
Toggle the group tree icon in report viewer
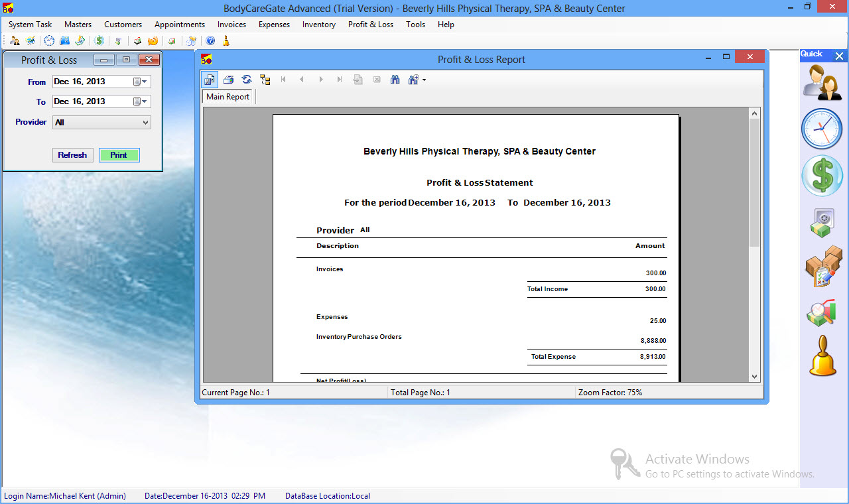pyautogui.click(x=265, y=80)
